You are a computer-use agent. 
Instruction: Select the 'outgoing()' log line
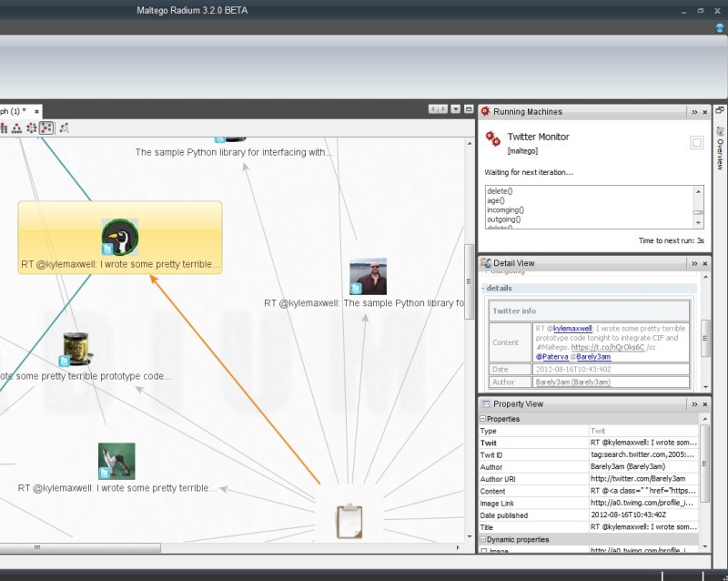[x=504, y=219]
